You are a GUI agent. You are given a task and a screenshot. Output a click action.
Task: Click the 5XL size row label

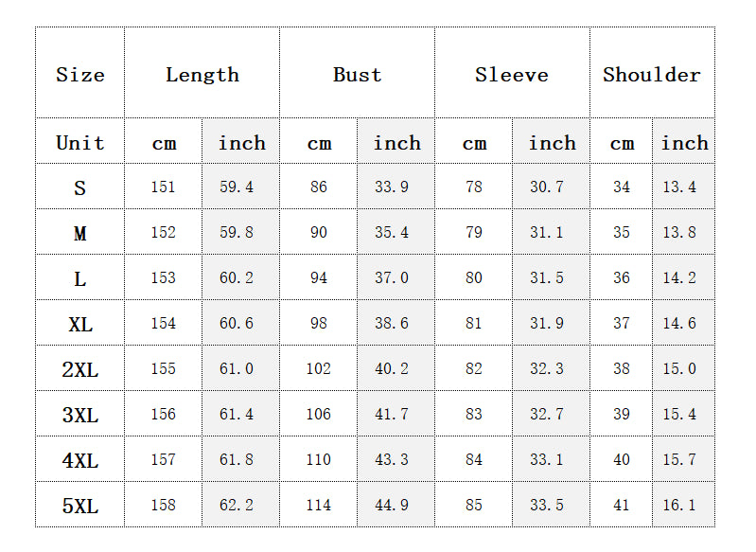tap(80, 506)
